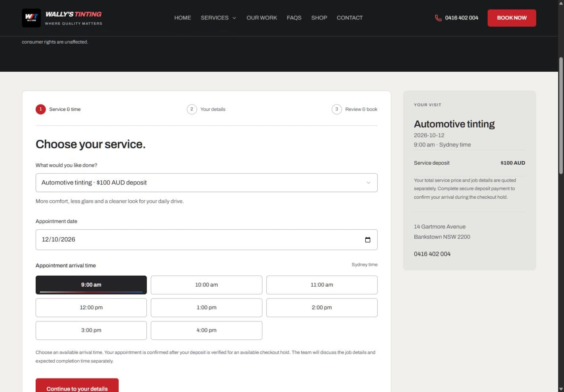The height and width of the screenshot is (392, 564).
Task: Go to step 3 Review & book
Action: (355, 109)
